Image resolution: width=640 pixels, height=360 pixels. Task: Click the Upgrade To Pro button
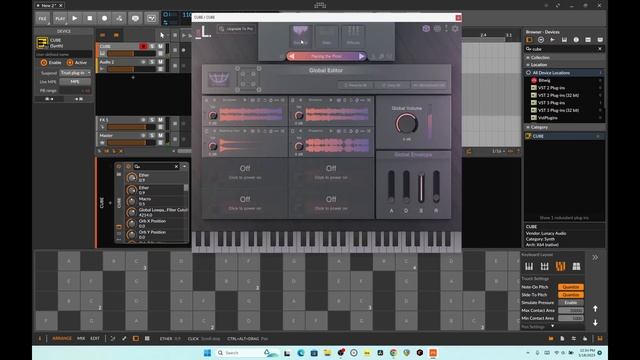(x=236, y=29)
